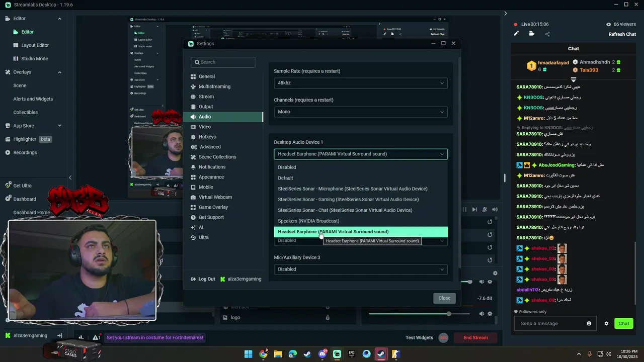Mute the lower mixer audio source

pos(481,314)
